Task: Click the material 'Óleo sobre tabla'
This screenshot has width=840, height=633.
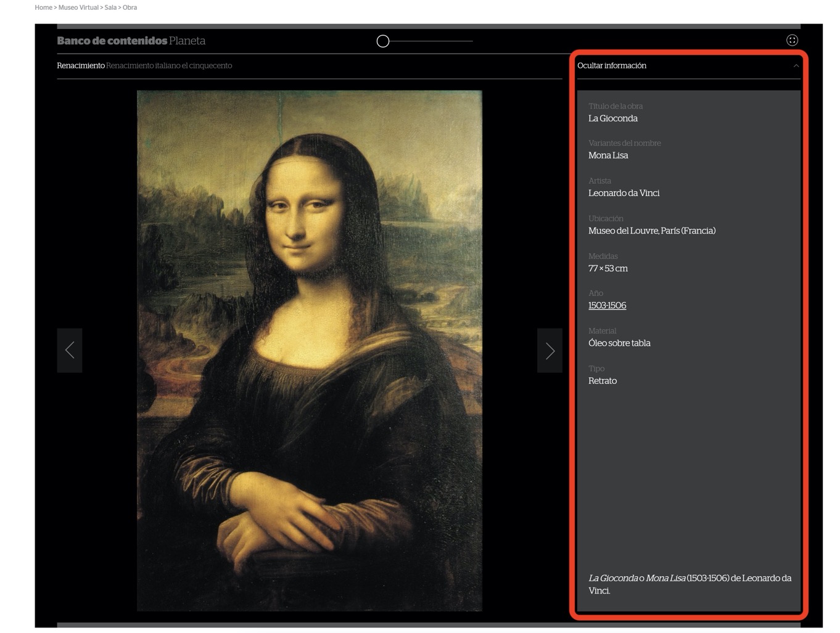Action: (619, 343)
